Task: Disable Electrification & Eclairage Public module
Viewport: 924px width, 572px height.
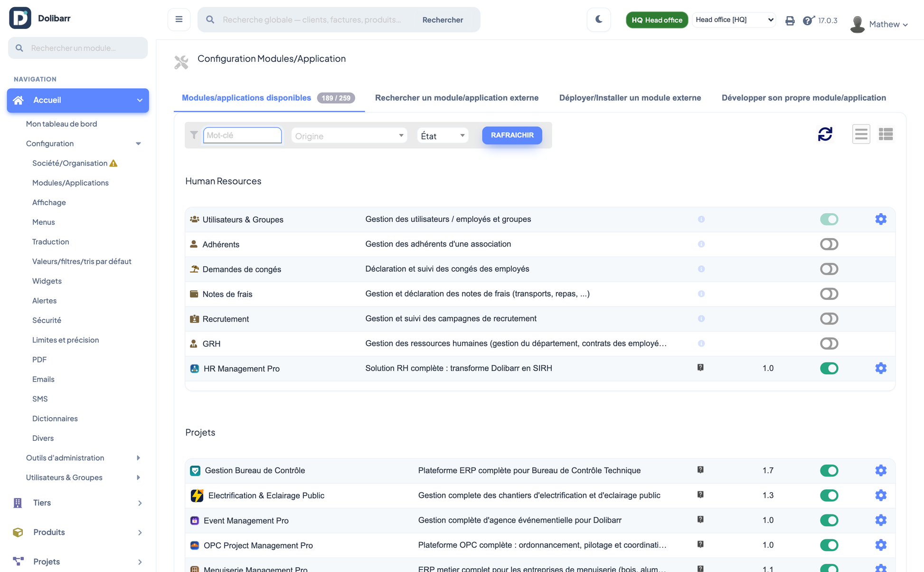Action: click(829, 495)
